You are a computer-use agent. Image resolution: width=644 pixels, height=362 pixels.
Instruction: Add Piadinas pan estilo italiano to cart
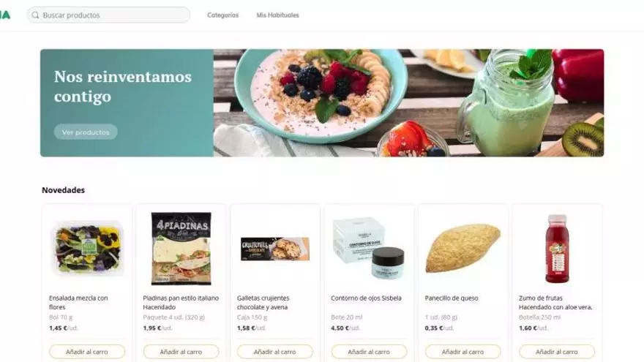click(181, 352)
